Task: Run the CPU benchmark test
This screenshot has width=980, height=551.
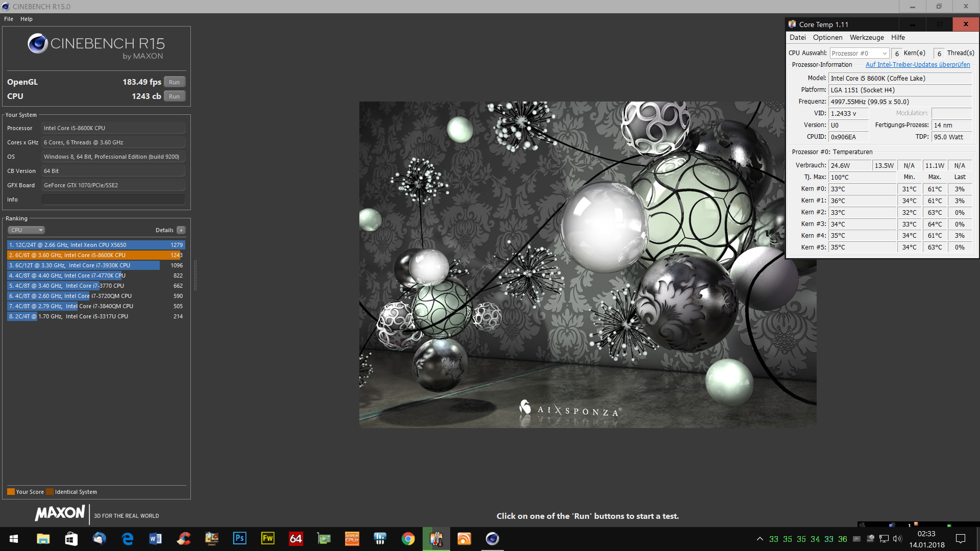Action: (174, 96)
